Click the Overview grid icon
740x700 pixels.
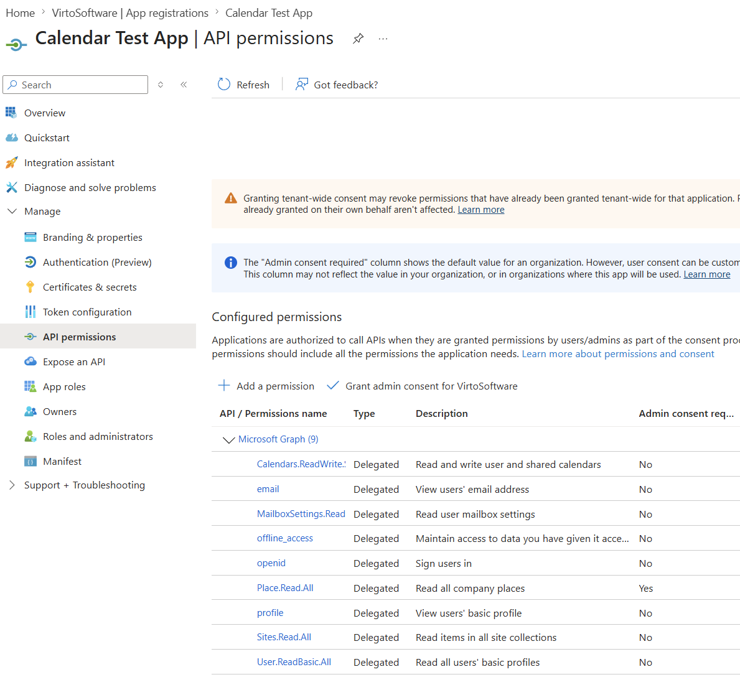coord(11,113)
